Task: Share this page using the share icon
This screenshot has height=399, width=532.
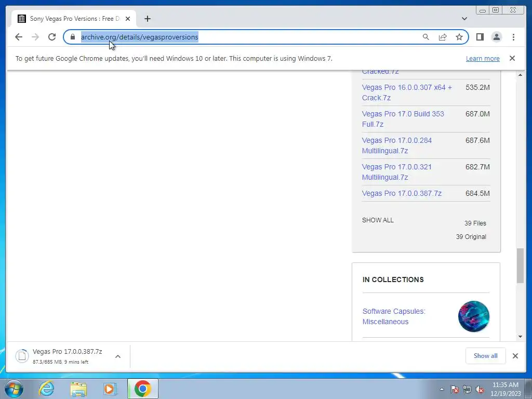Action: click(443, 37)
